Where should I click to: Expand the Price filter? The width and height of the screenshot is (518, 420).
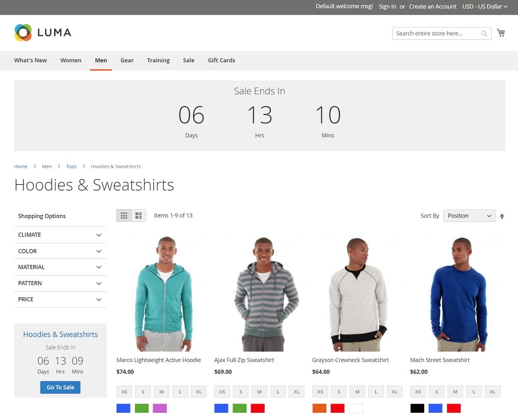60,299
